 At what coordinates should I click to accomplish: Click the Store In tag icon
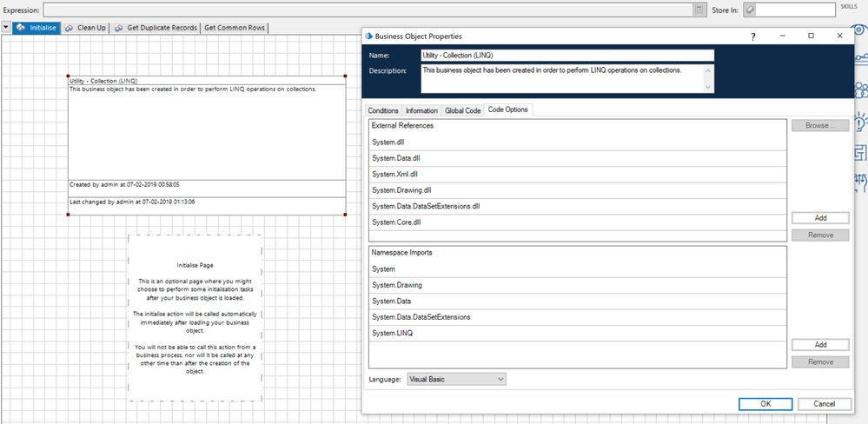point(750,10)
